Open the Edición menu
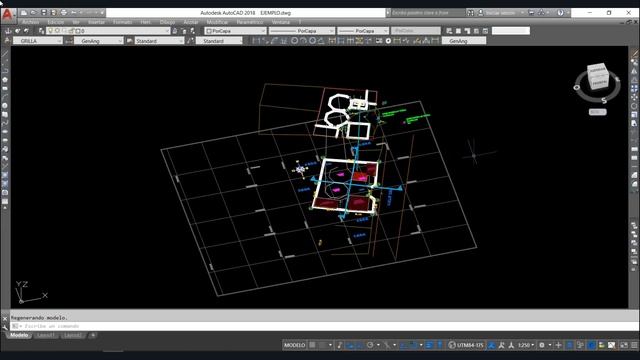640x360 pixels. [56, 22]
